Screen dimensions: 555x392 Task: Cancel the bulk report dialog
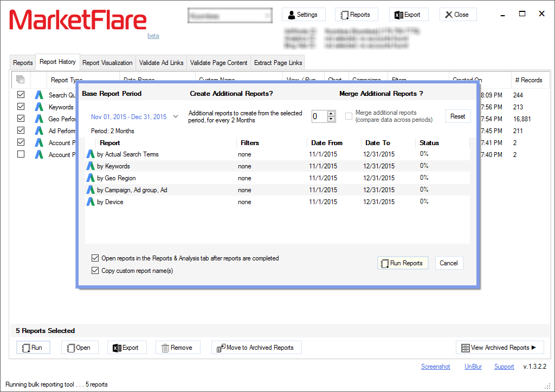449,263
